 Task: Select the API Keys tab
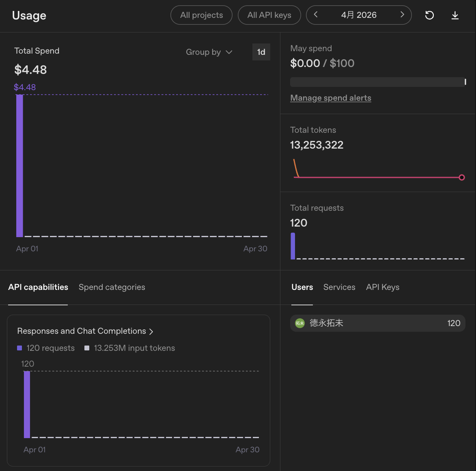(x=383, y=287)
